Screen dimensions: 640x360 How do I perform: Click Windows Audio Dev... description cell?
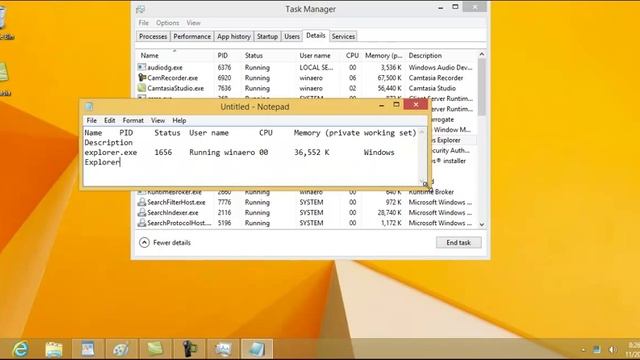point(440,67)
